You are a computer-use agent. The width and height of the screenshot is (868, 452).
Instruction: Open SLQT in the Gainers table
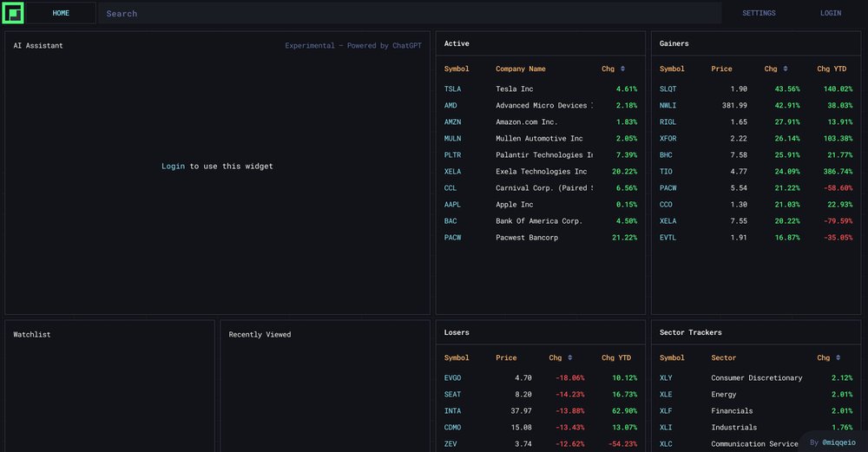tap(667, 88)
